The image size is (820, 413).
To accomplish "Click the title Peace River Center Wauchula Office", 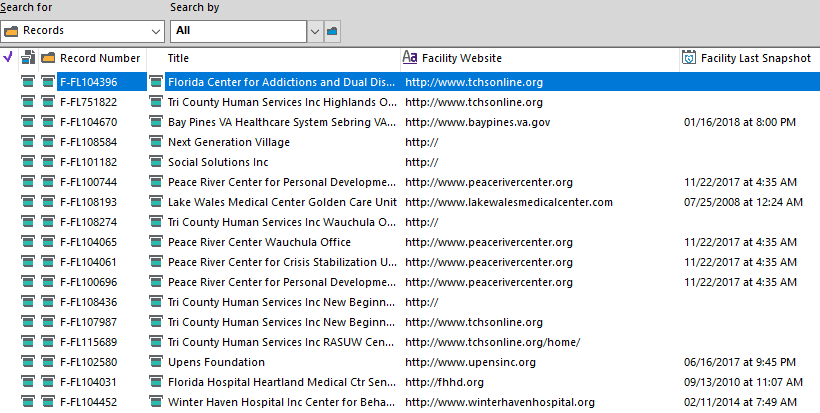I will coord(259,242).
